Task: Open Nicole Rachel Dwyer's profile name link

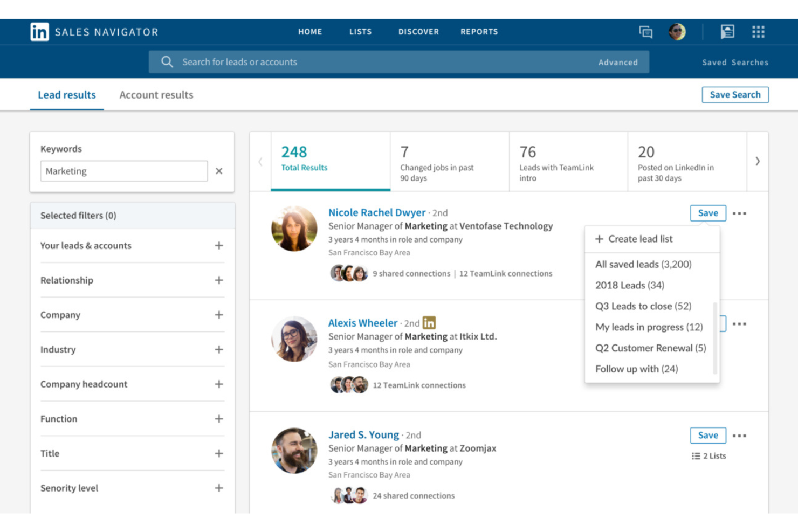Action: coord(377,212)
